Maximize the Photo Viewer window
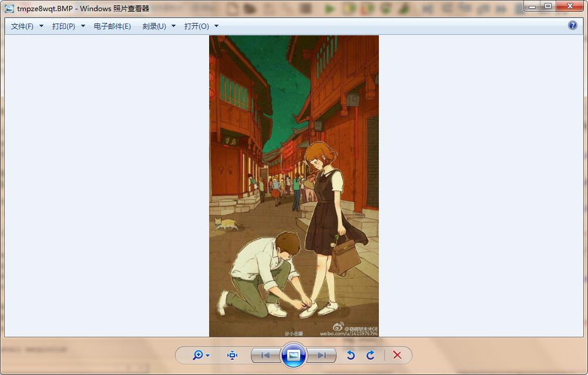The height and width of the screenshot is (375, 588). [548, 6]
